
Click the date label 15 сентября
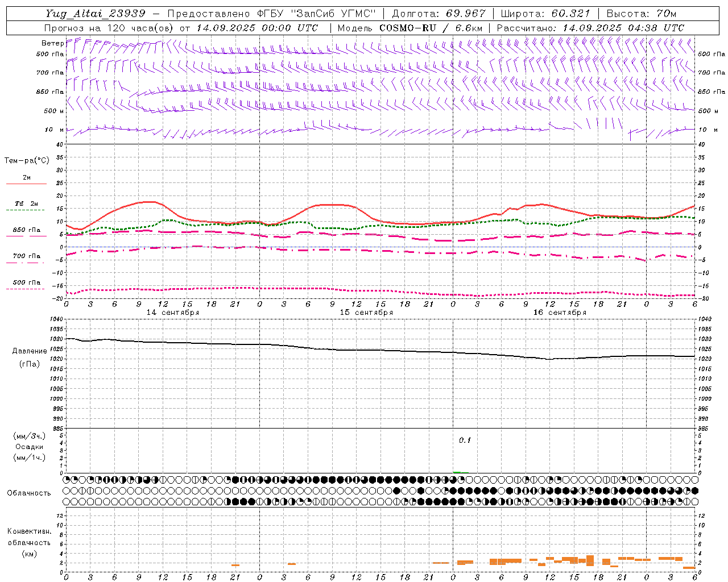tap(366, 313)
